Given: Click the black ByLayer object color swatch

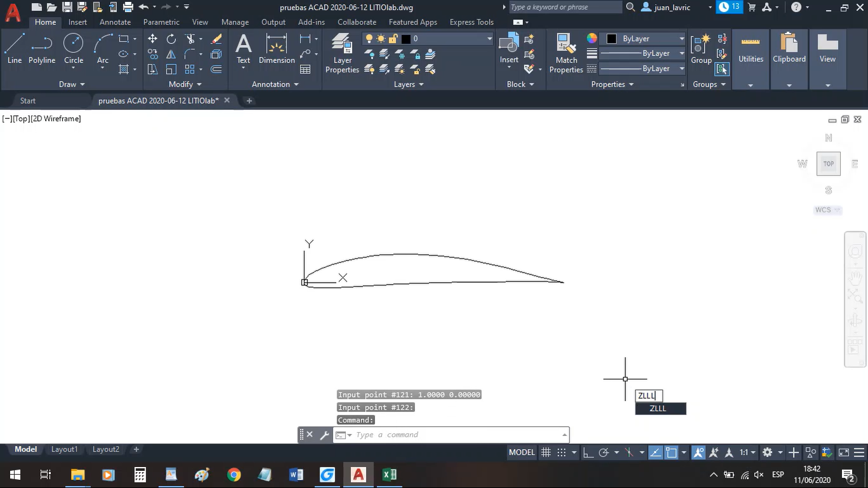Looking at the screenshot, I should pyautogui.click(x=611, y=39).
